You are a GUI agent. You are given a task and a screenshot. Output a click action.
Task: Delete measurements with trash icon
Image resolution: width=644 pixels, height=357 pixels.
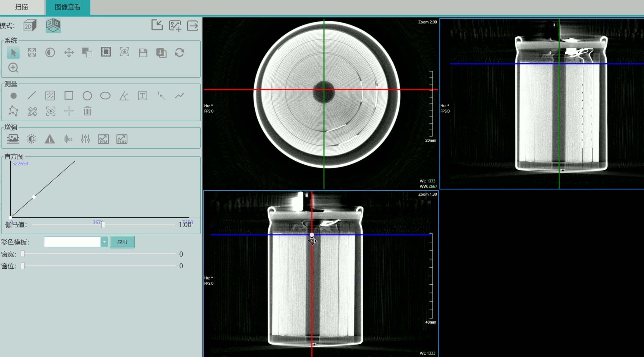click(x=87, y=111)
